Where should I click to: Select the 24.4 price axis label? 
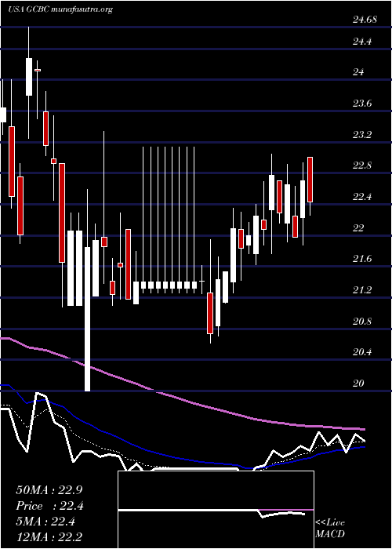click(x=362, y=42)
